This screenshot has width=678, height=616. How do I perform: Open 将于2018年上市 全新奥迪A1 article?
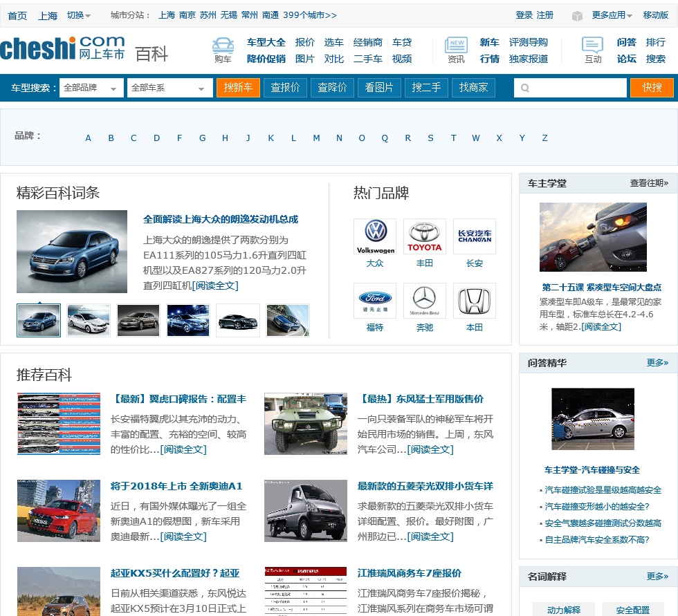(176, 487)
